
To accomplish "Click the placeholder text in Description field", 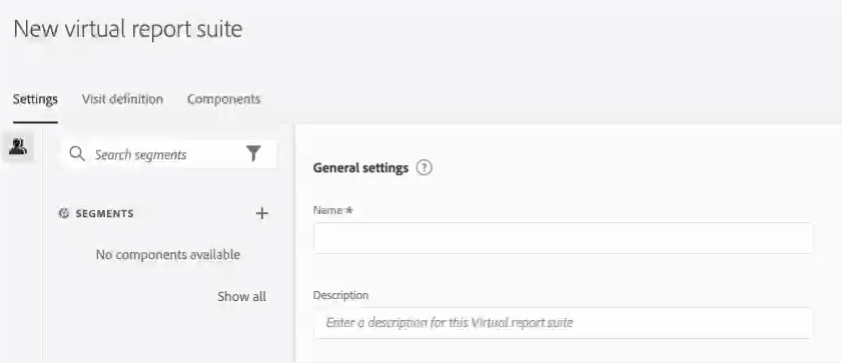I will (x=449, y=323).
